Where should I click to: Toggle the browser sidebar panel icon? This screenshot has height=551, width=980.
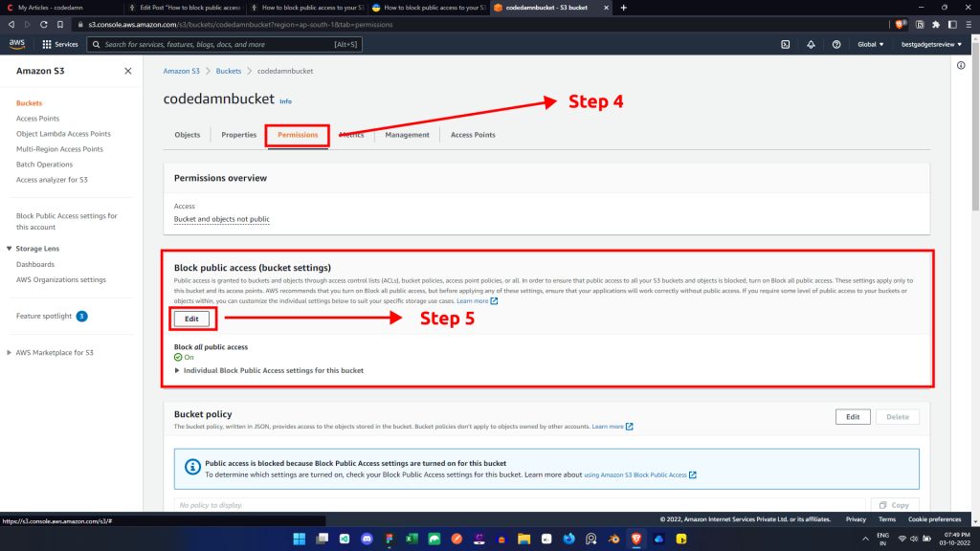pyautogui.click(x=952, y=24)
